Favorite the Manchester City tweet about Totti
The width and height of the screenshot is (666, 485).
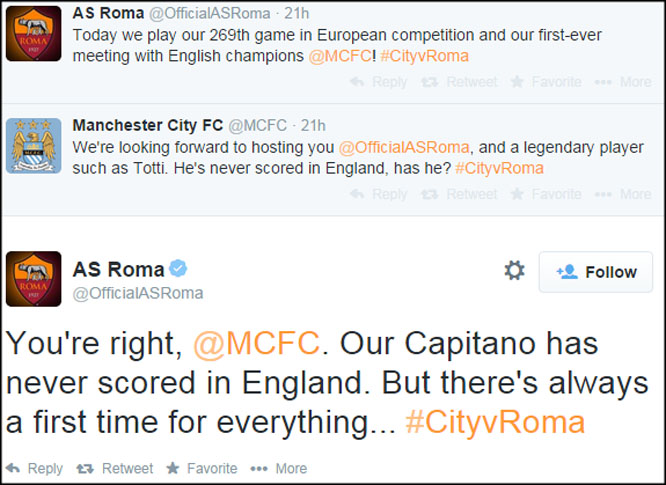pos(546,194)
